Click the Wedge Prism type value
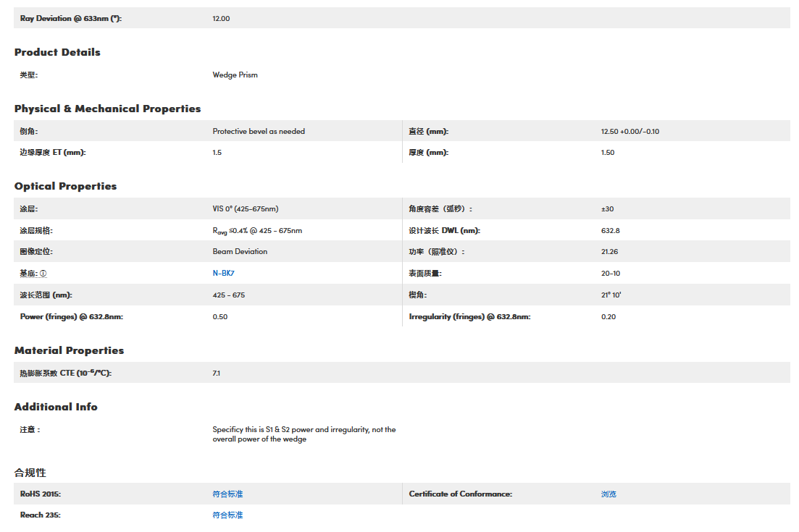Screen dimensions: 799x532 [x=235, y=75]
